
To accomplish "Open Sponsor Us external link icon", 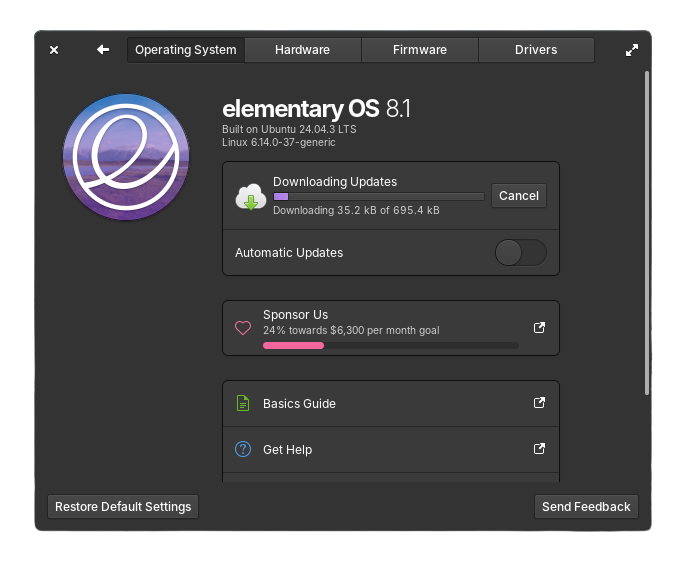I will tap(540, 327).
